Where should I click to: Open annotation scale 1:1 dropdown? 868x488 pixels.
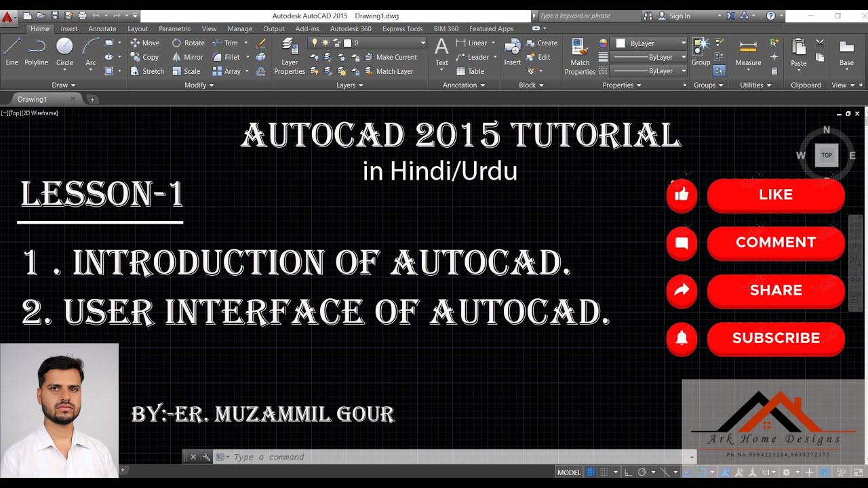point(770,472)
